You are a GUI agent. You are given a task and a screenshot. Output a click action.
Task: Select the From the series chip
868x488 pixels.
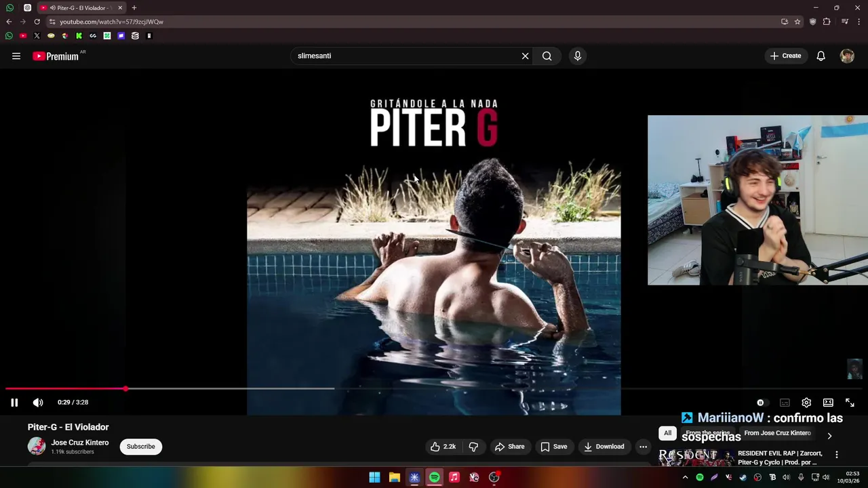707,433
